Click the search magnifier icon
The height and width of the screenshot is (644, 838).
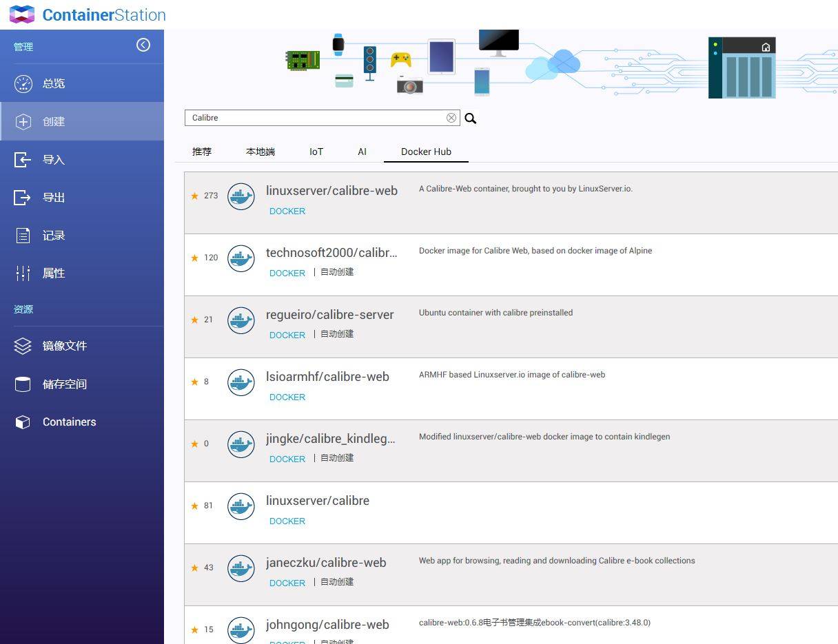pyautogui.click(x=471, y=118)
